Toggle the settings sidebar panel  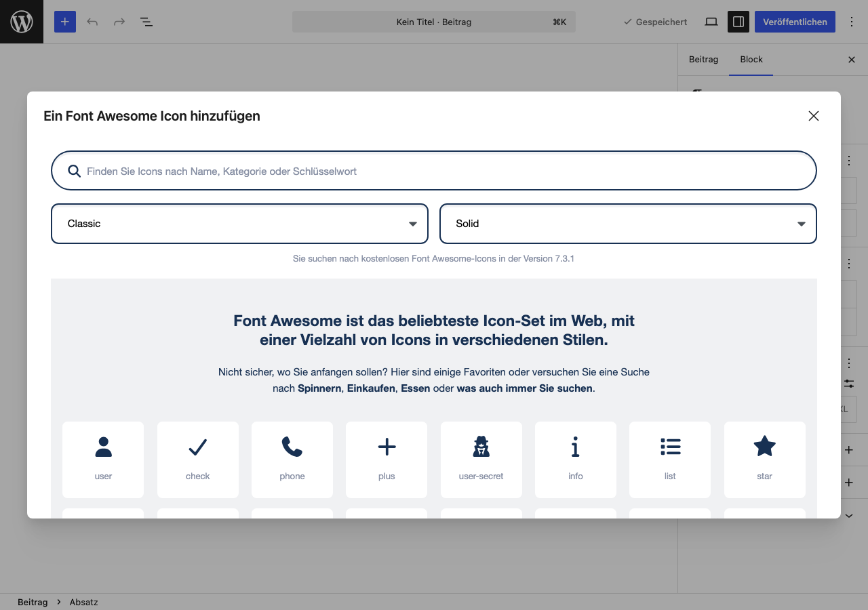click(x=738, y=22)
